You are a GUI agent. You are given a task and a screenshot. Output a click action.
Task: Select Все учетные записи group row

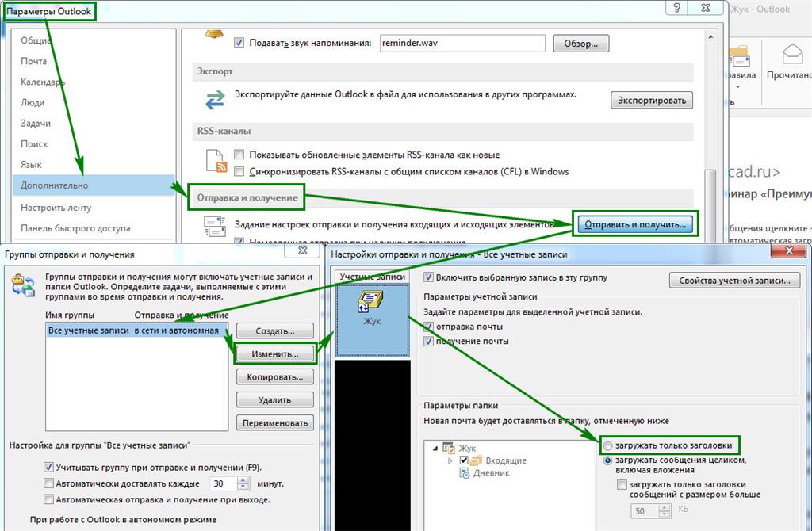tap(136, 330)
